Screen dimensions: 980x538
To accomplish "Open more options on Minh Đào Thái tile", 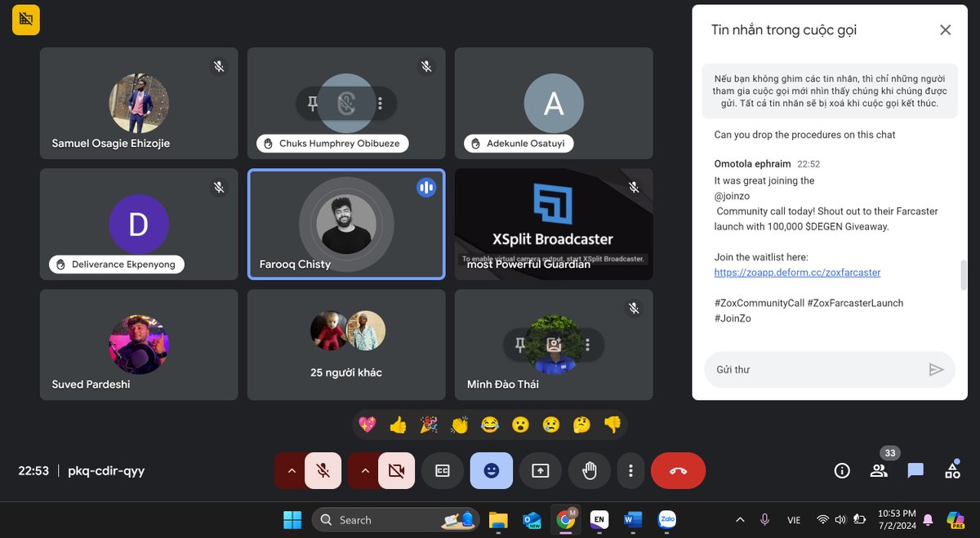I will click(588, 345).
